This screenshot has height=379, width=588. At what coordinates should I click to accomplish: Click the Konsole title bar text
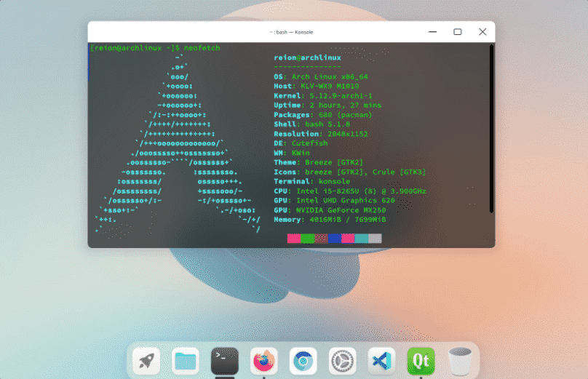(x=291, y=32)
